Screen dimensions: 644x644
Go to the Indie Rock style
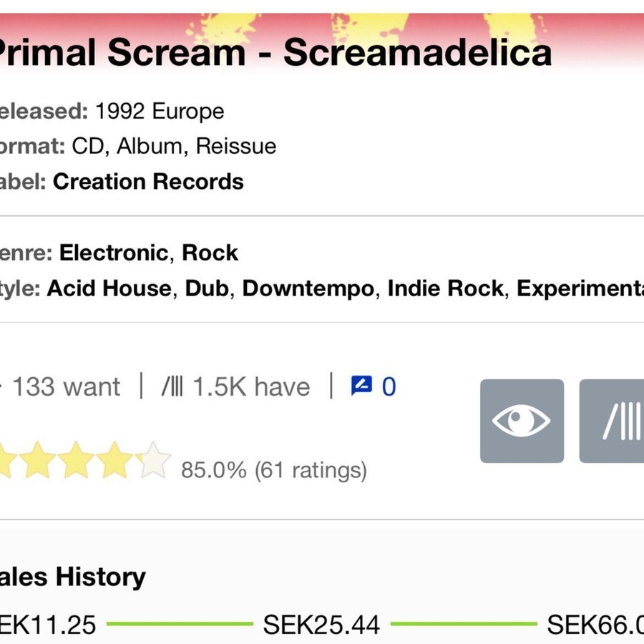coord(447,288)
